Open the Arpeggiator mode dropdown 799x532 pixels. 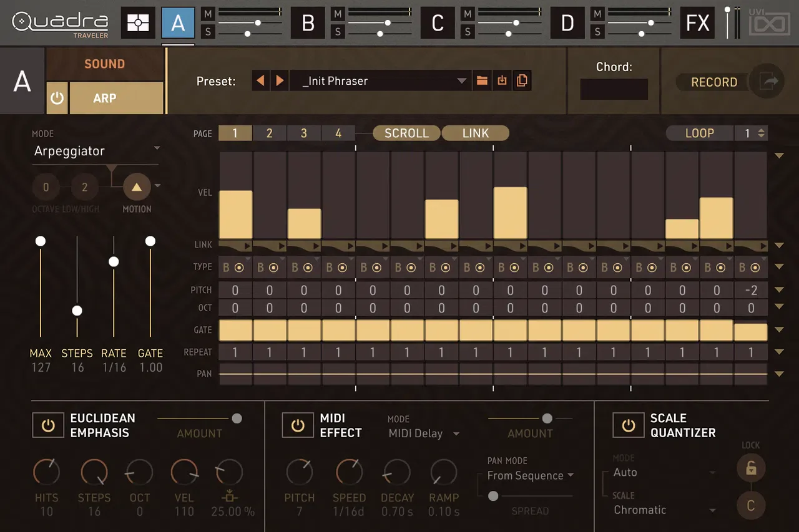point(97,151)
